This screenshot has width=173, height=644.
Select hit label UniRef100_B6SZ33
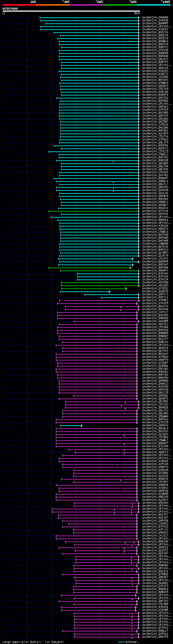tap(155, 306)
